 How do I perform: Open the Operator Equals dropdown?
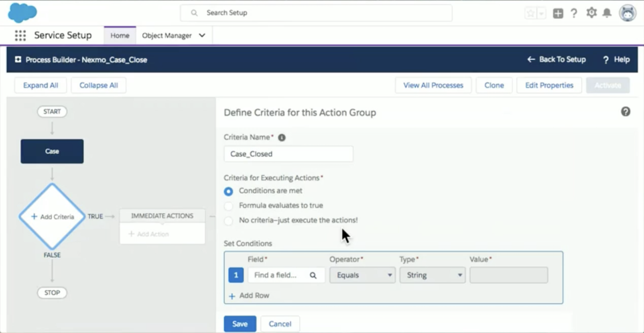click(362, 275)
